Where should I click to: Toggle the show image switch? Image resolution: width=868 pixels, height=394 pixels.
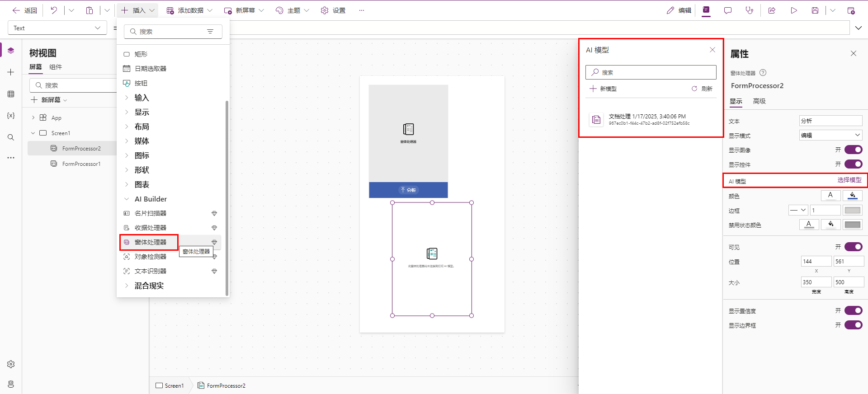(854, 150)
